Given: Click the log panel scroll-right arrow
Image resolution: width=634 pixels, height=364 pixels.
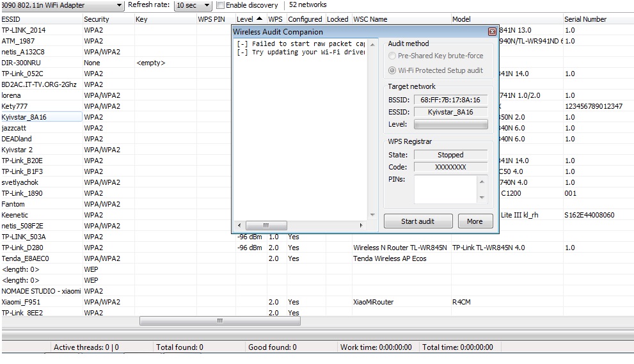Looking at the screenshot, I should (361, 226).
